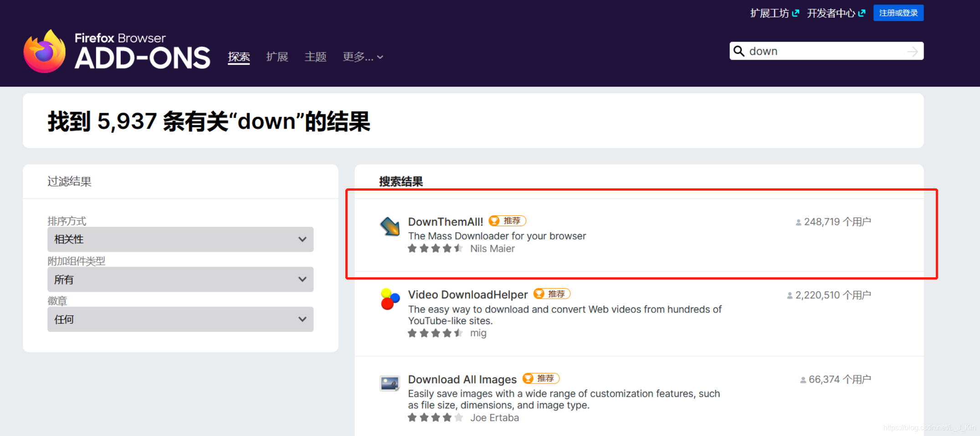Click the 2,220,510 个用户 count
The image size is (980, 436).
829,295
